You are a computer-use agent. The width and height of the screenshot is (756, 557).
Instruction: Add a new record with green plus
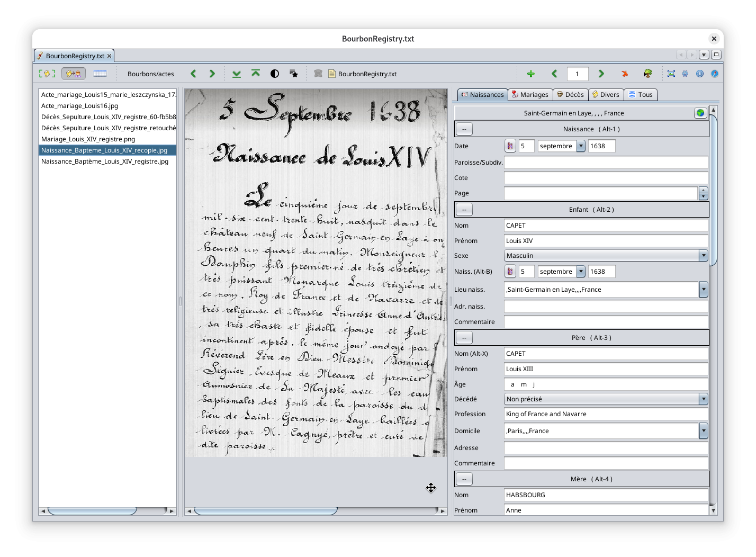click(x=531, y=74)
